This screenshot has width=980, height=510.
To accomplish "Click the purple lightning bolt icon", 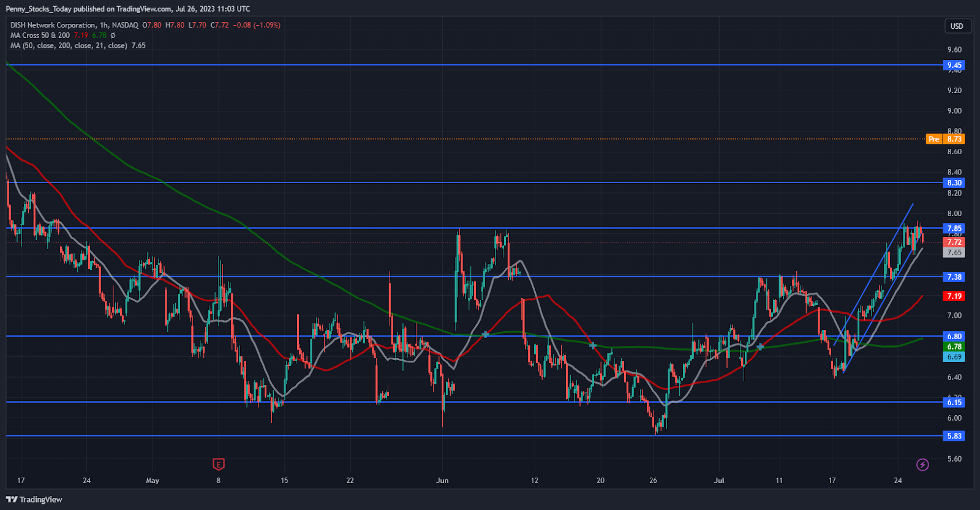I will (922, 465).
